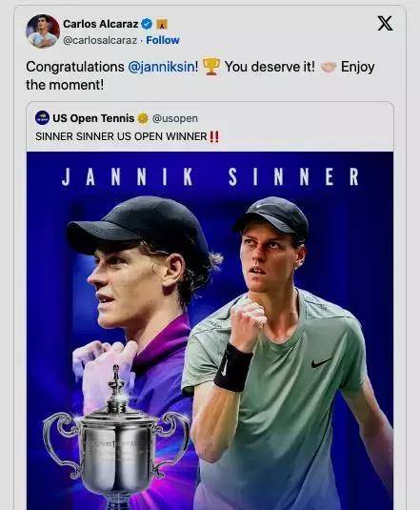Open the US Open Tennis account name
Viewport: 420px width, 510px height.
coord(93,118)
